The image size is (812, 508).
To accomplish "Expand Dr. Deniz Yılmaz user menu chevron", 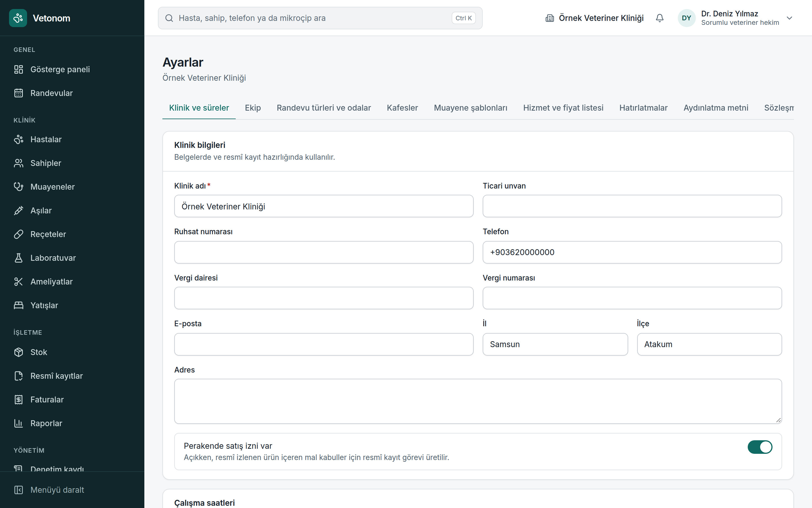I will 789,18.
